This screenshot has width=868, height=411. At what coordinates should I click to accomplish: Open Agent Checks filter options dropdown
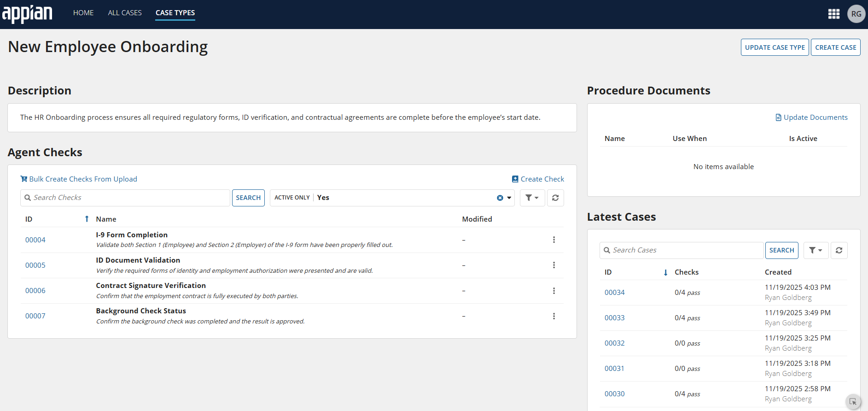coord(532,198)
